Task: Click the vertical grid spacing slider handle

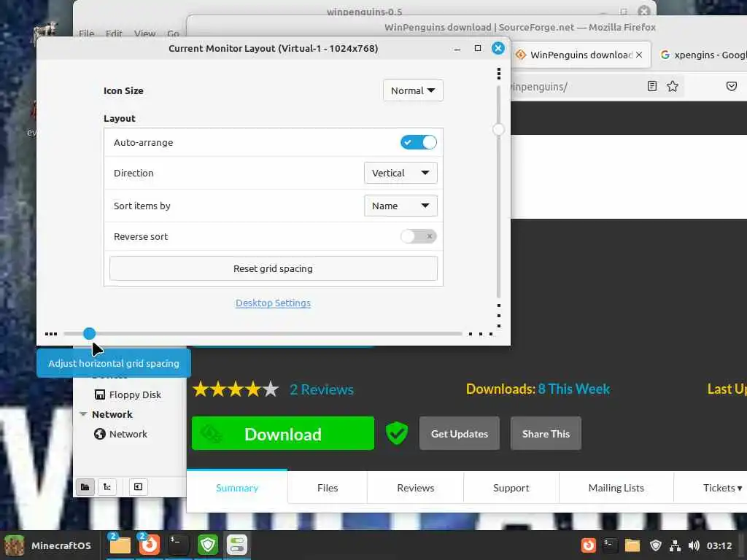Action: pos(498,129)
